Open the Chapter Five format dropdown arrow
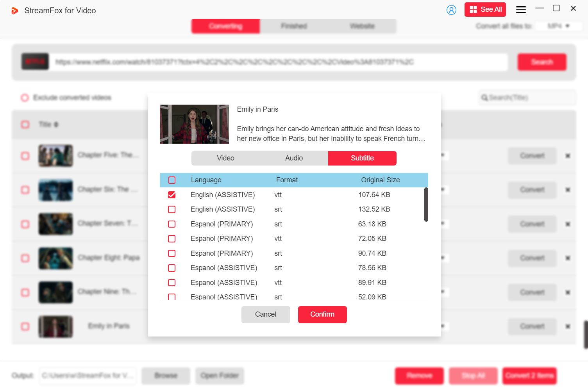This screenshot has height=390, width=588. (x=443, y=155)
